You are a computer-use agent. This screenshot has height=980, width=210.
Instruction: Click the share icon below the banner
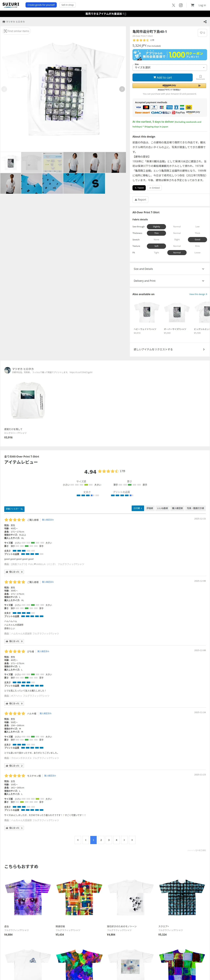(x=205, y=22)
